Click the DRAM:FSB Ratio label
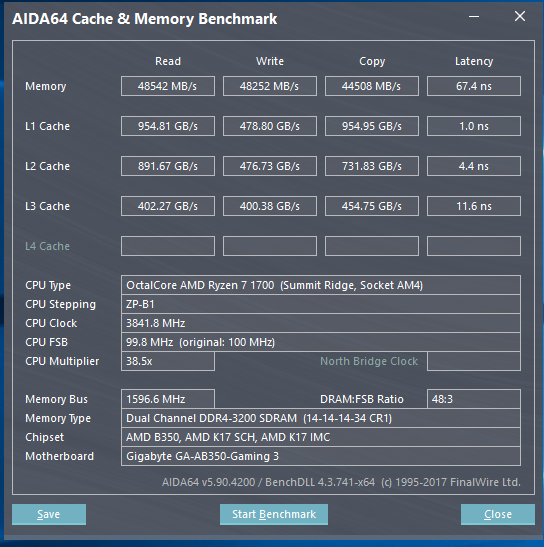 tap(362, 399)
